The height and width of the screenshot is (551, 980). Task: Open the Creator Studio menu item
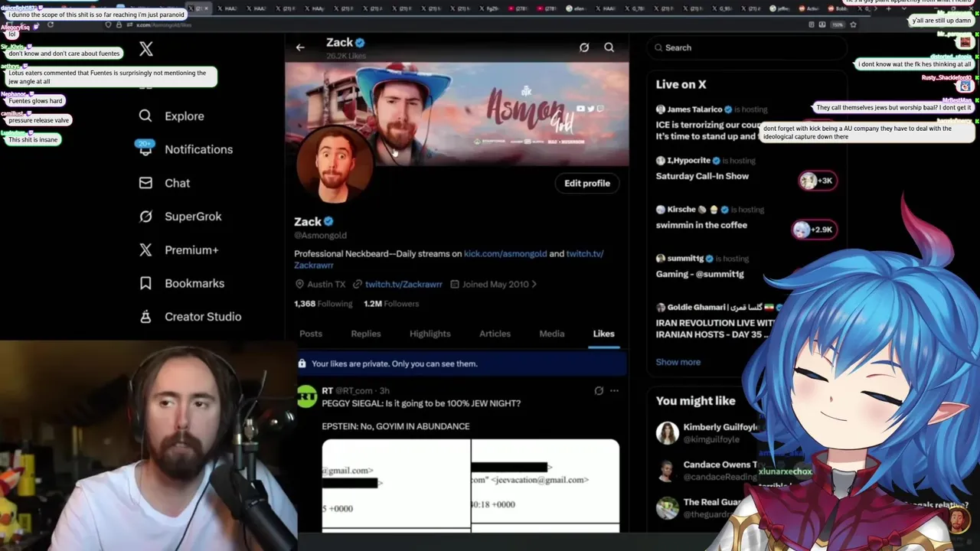(x=190, y=316)
